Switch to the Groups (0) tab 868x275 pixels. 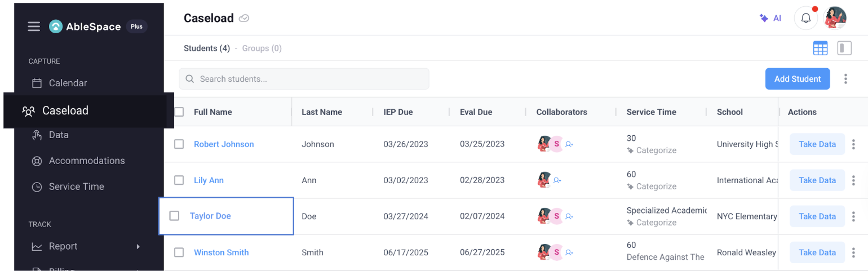(x=262, y=48)
